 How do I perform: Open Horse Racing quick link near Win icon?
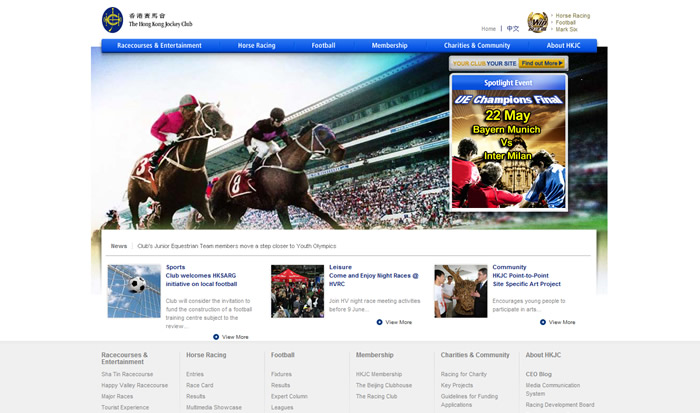573,16
